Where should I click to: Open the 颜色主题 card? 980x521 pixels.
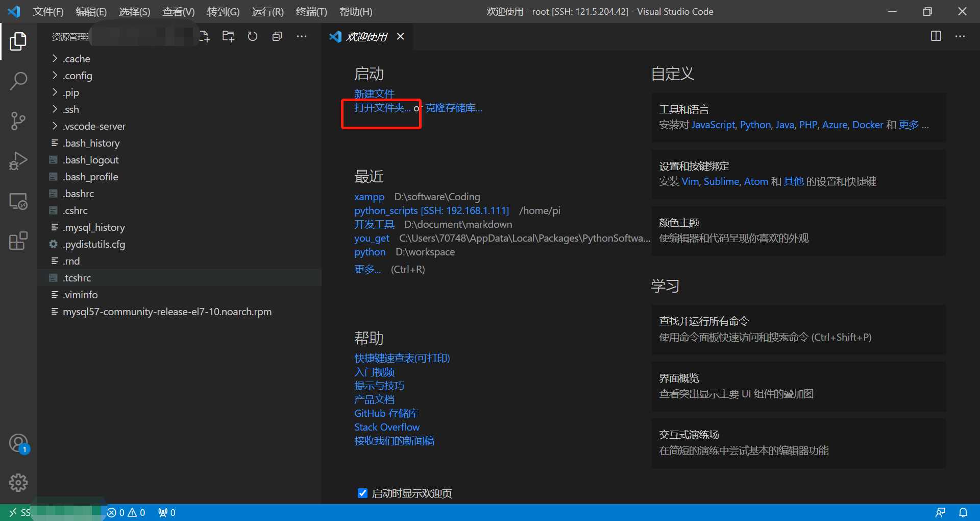[799, 231]
